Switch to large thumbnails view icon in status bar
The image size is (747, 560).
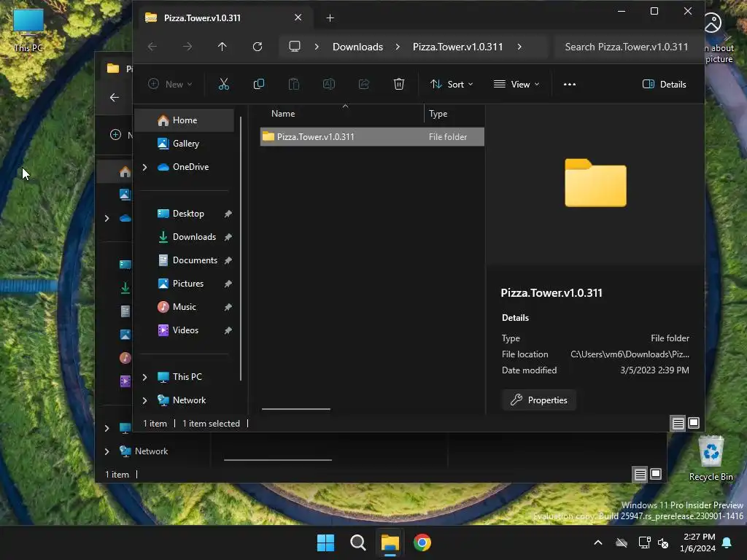(x=694, y=424)
